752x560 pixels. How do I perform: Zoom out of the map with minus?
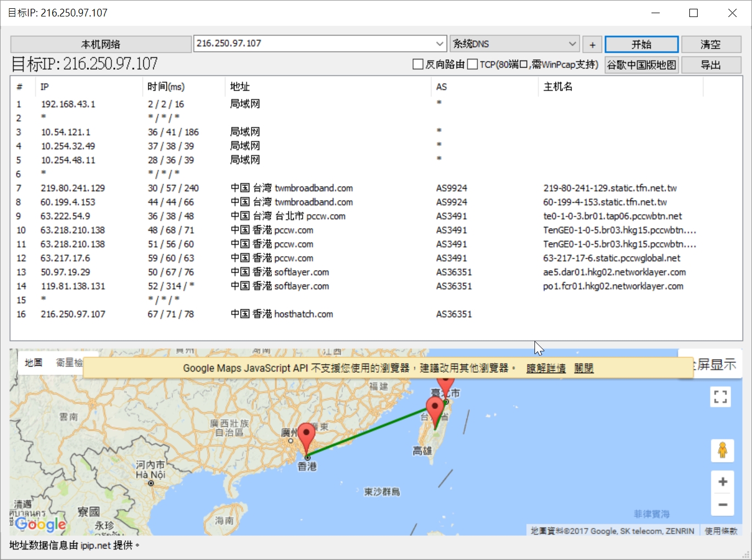coord(722,505)
